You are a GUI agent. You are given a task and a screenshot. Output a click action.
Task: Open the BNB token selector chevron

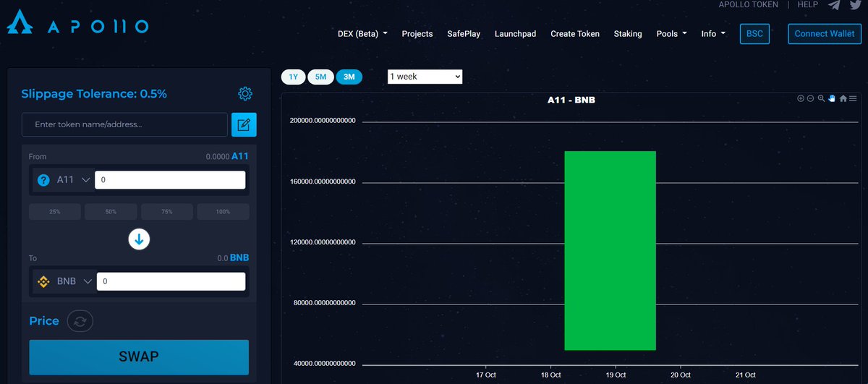click(88, 281)
